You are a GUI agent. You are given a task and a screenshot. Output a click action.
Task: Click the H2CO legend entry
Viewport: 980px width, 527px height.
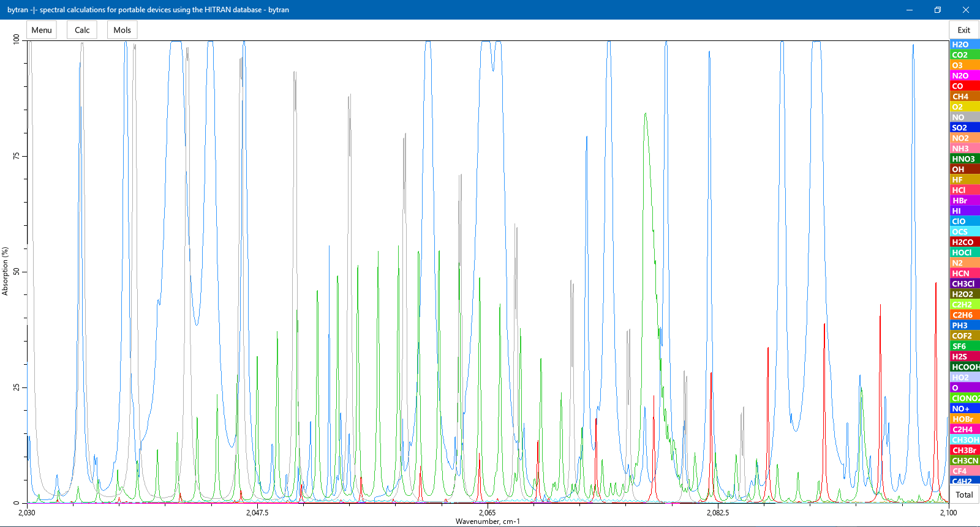pyautogui.click(x=965, y=242)
